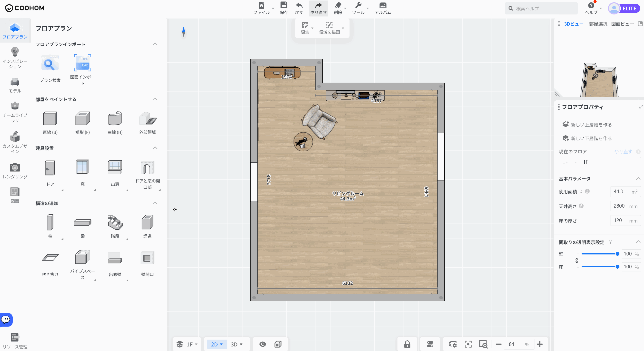Adjust the 壁 transparency slider
The width and height of the screenshot is (644, 351).
coord(599,254)
